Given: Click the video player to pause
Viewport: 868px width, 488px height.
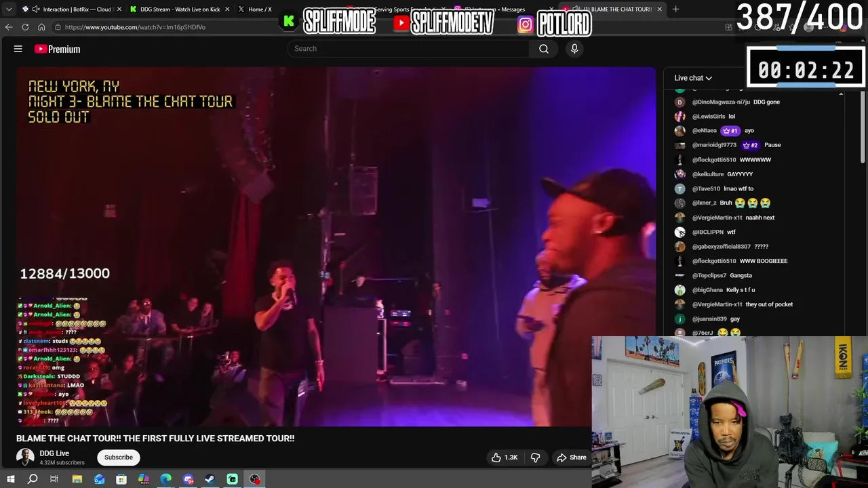Looking at the screenshot, I should click(337, 247).
